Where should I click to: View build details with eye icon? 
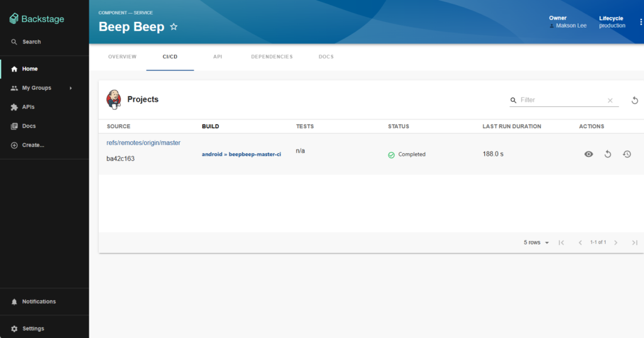(x=589, y=154)
